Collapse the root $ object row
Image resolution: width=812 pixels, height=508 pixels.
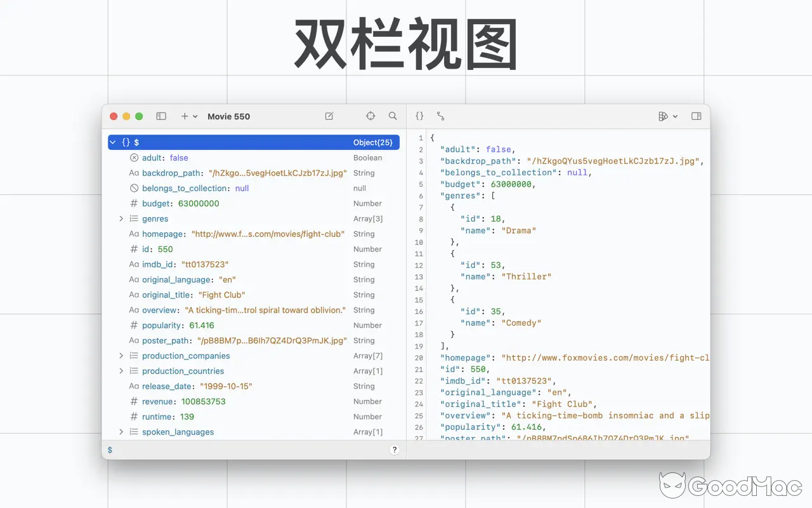(112, 142)
